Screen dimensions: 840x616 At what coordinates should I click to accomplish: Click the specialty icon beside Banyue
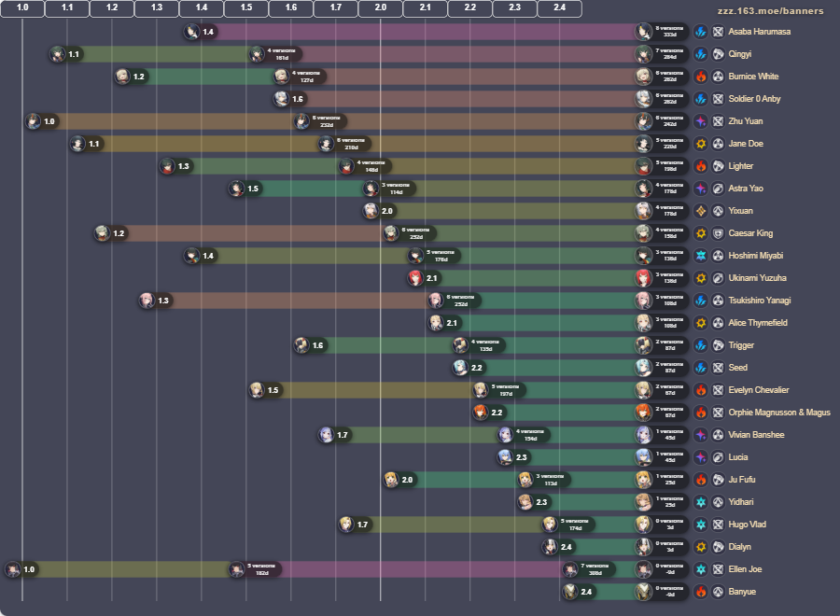[719, 592]
